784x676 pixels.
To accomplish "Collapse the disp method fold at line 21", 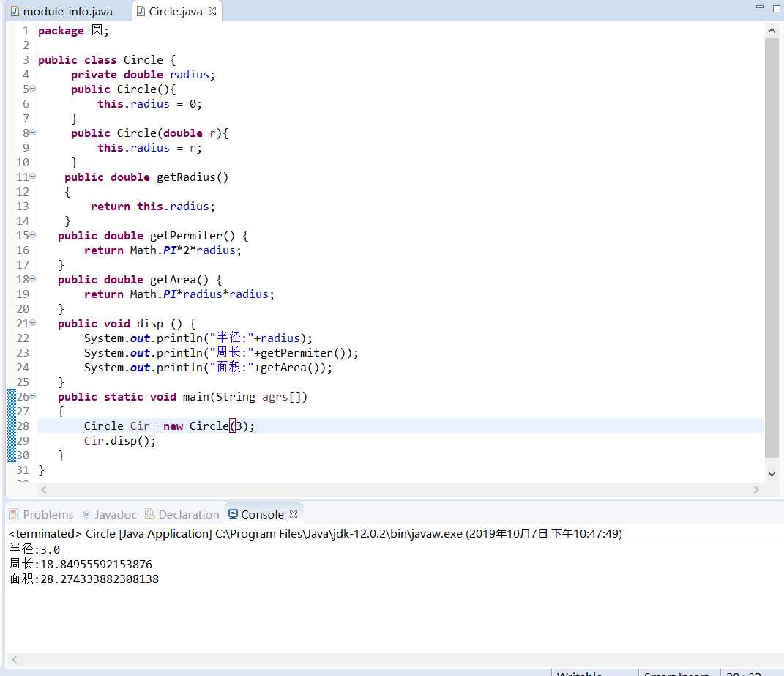I will [32, 323].
